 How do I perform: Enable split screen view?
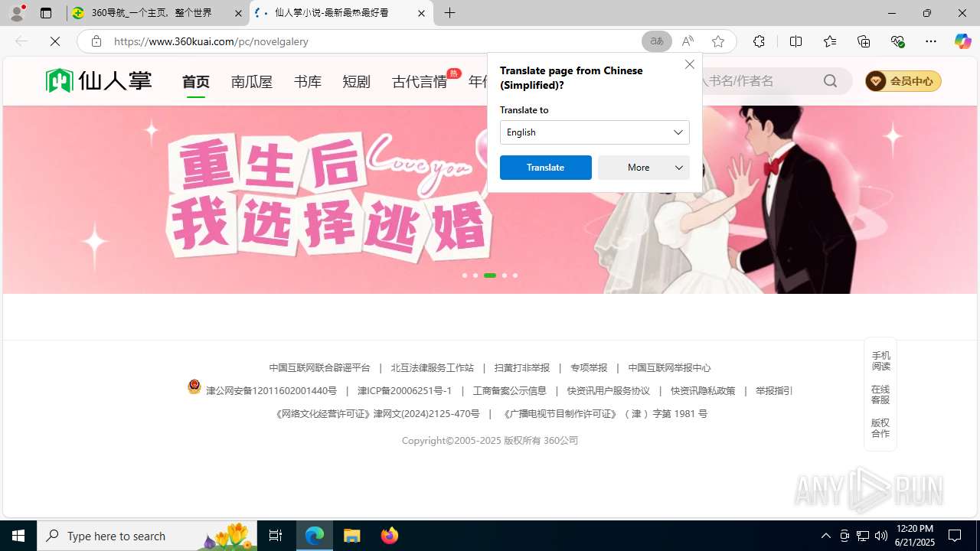click(795, 41)
